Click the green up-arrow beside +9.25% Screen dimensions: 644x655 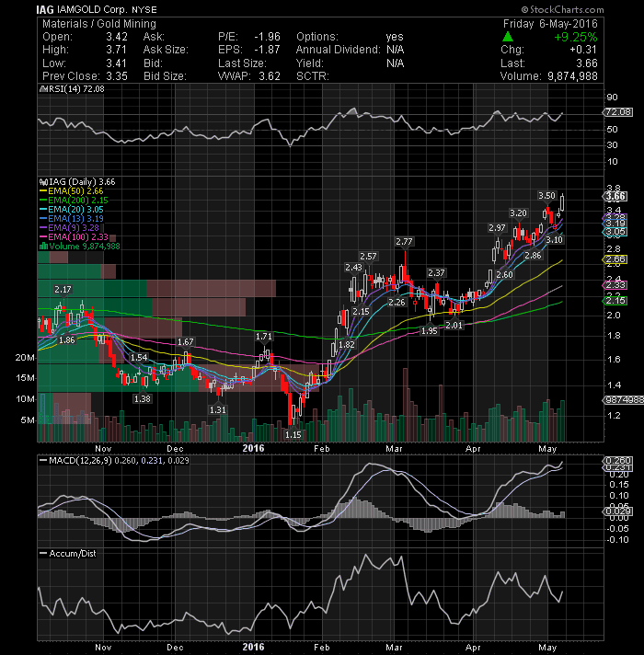508,37
